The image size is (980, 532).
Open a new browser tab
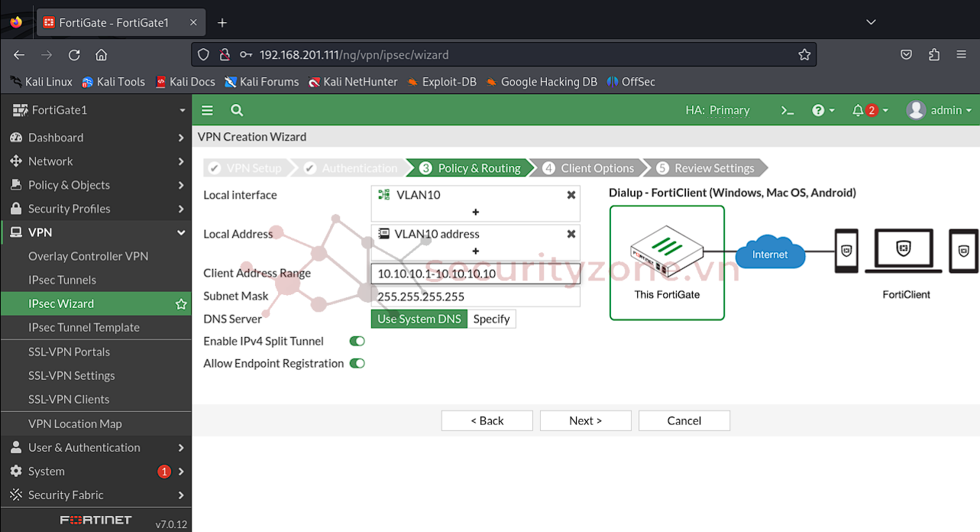pyautogui.click(x=222, y=23)
